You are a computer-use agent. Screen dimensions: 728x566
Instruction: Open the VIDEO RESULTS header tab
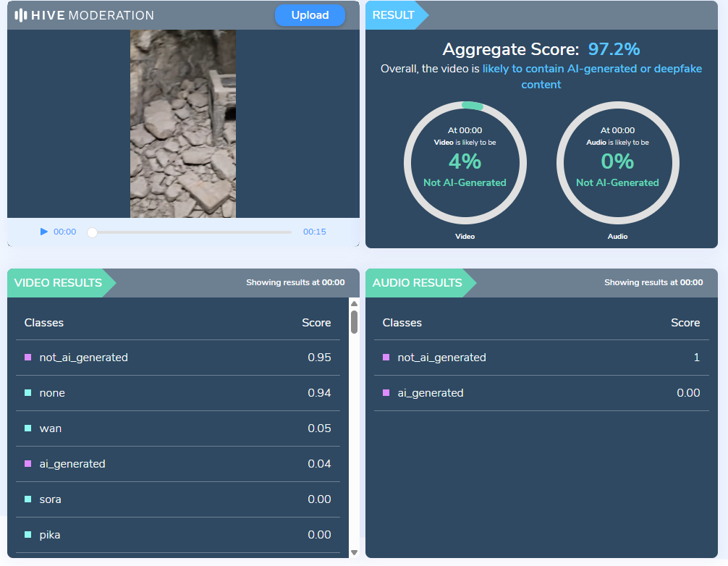(x=58, y=283)
